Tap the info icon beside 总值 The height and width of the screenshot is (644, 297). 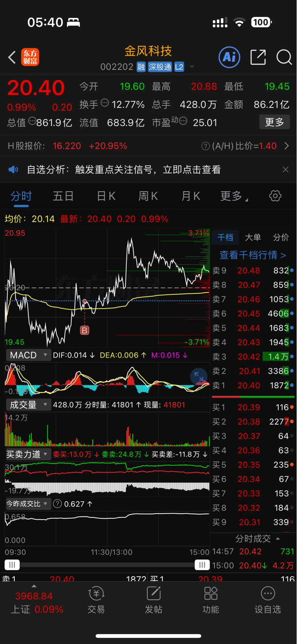coord(32,121)
